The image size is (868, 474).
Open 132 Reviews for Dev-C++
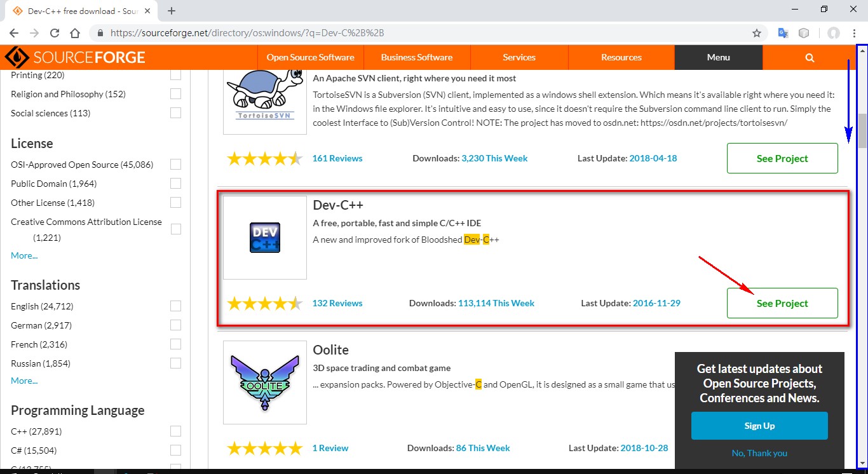click(x=337, y=303)
